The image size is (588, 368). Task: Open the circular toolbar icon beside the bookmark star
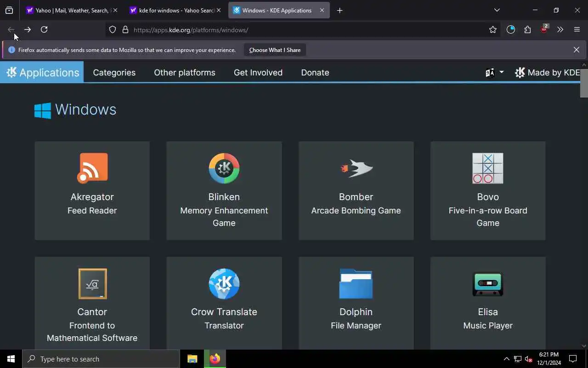[511, 29]
